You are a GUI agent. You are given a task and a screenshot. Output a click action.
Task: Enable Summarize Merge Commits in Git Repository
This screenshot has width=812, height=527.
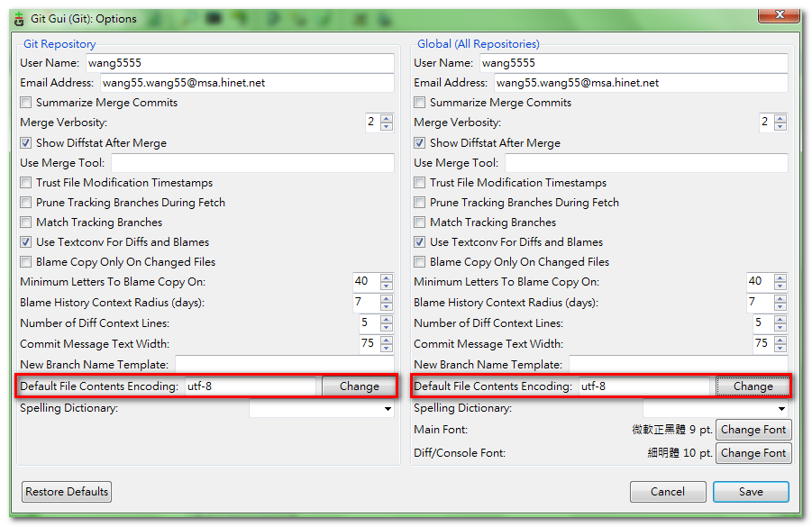[x=27, y=103]
